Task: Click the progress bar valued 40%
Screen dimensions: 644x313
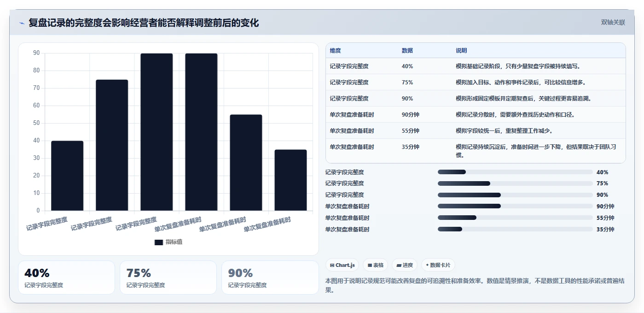Action: click(515, 172)
